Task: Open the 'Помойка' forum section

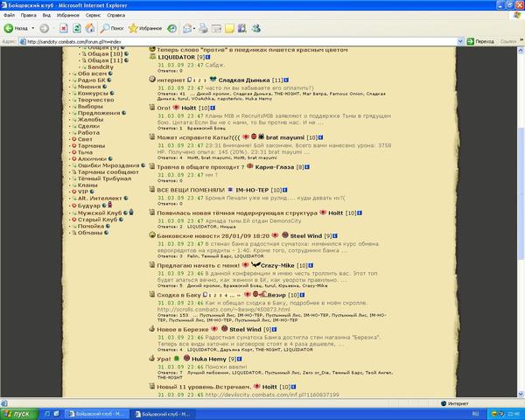Action: [91, 226]
